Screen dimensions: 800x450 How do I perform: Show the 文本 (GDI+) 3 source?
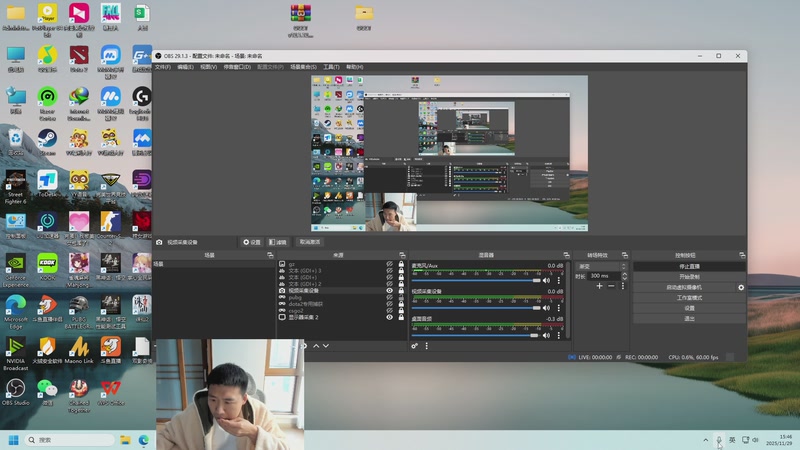tap(389, 270)
